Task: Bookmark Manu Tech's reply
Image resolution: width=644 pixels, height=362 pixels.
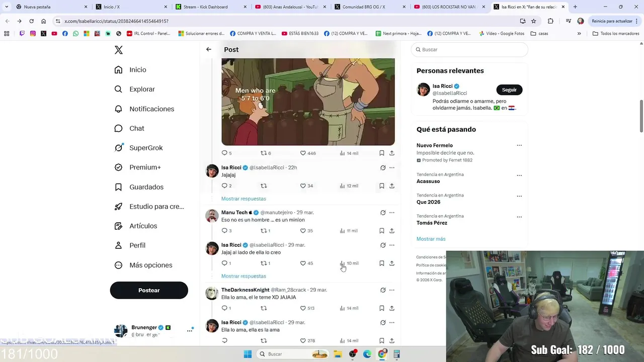Action: (x=381, y=231)
